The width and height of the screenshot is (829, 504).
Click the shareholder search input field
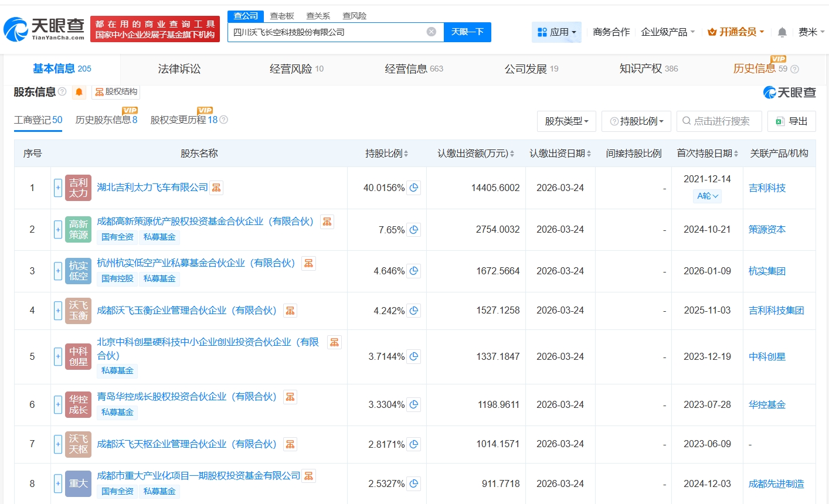coord(719,121)
